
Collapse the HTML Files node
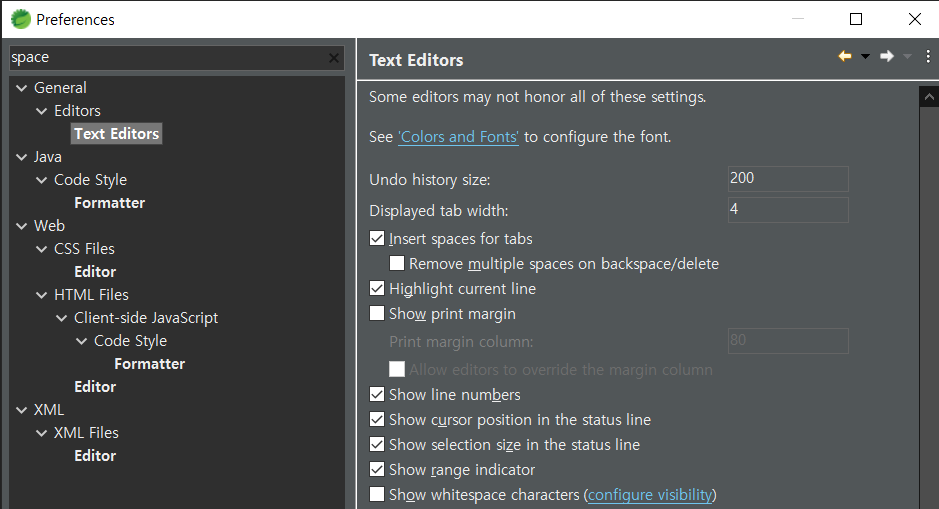coord(41,295)
